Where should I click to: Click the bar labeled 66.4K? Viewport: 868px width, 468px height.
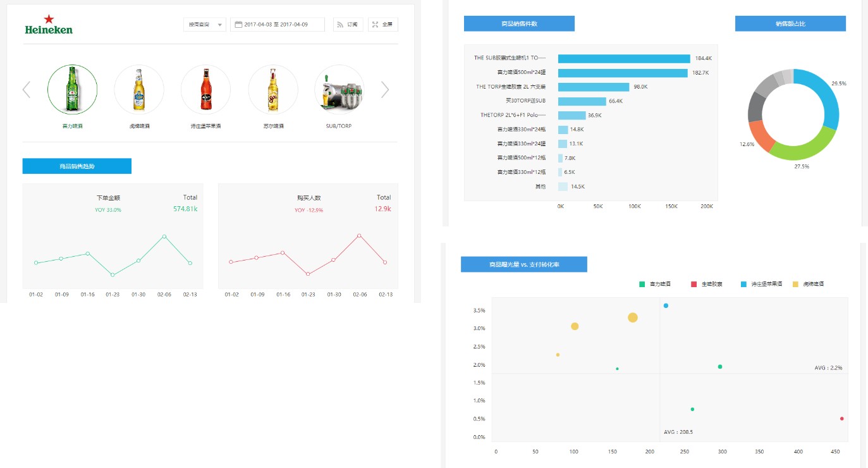click(582, 101)
